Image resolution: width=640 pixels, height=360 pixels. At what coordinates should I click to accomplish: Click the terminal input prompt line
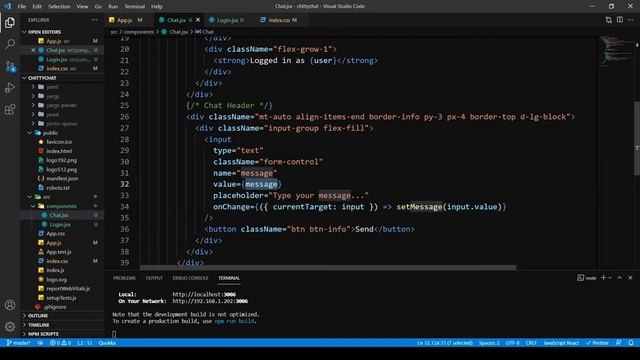pyautogui.click(x=114, y=334)
